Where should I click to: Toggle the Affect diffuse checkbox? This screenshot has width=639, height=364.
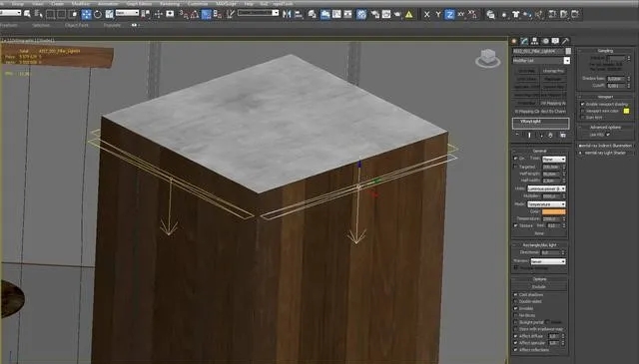click(x=515, y=336)
